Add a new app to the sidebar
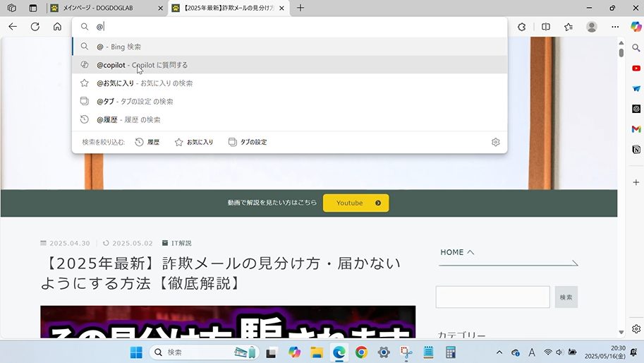Image resolution: width=644 pixels, height=363 pixels. point(636,182)
